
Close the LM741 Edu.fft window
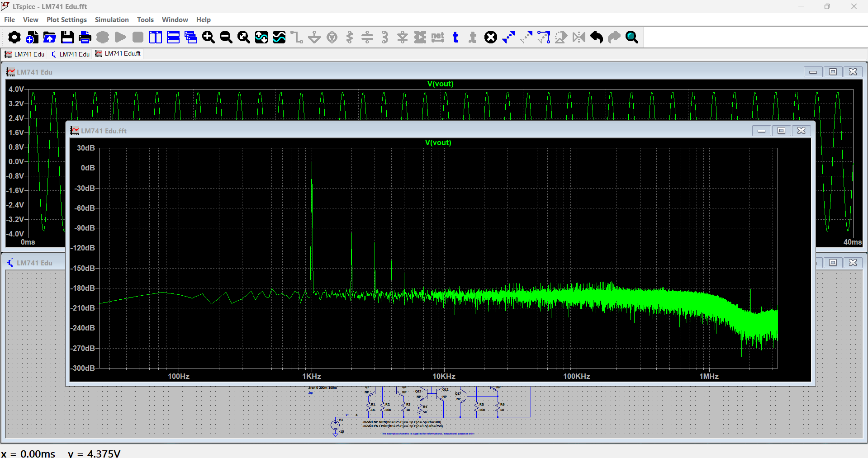(x=801, y=131)
